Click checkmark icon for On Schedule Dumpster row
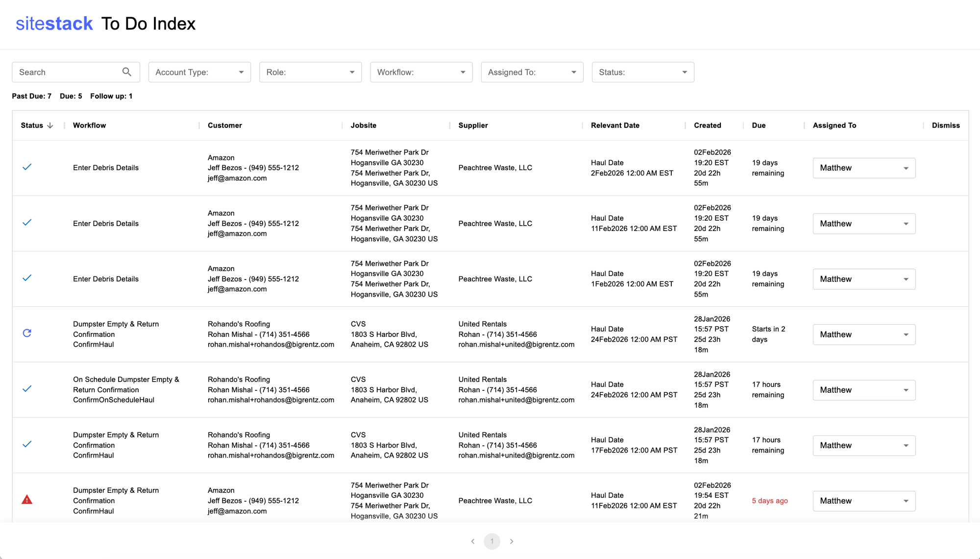The width and height of the screenshot is (980, 559). pyautogui.click(x=27, y=389)
